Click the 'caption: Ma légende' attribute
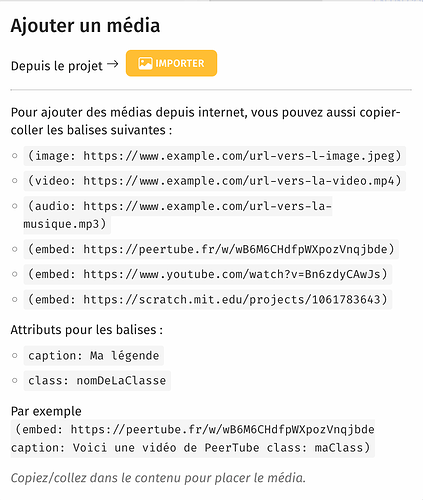This screenshot has width=423, height=500. (94, 355)
